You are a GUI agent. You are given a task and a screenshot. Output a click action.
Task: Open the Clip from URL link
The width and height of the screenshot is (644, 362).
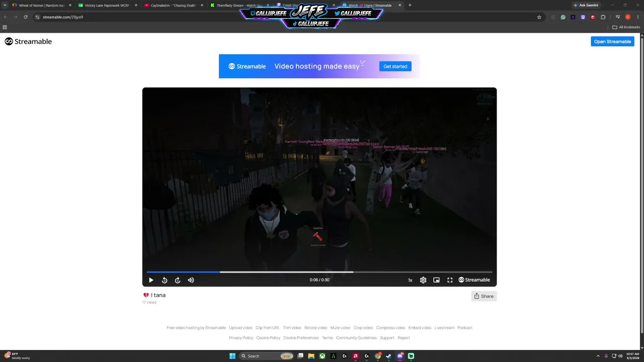point(268,328)
